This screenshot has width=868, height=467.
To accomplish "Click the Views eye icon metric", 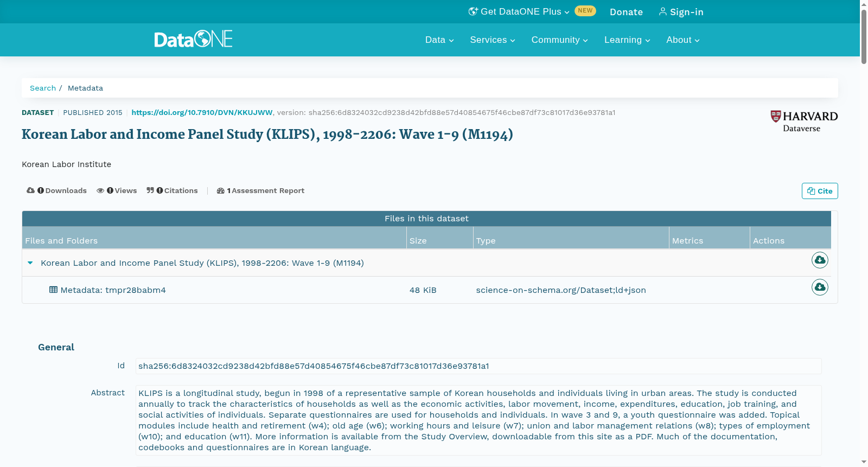I will click(100, 190).
